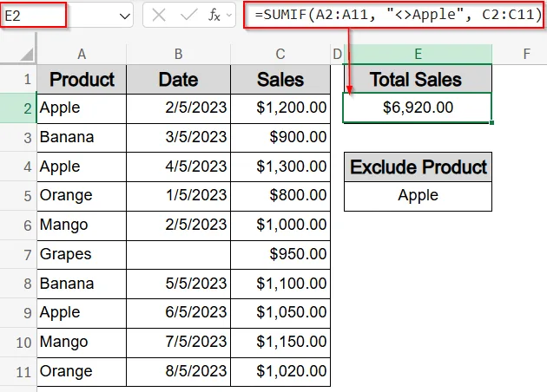The width and height of the screenshot is (547, 392).
Task: Click the $1,020.00 sales cell
Action: click(x=280, y=371)
